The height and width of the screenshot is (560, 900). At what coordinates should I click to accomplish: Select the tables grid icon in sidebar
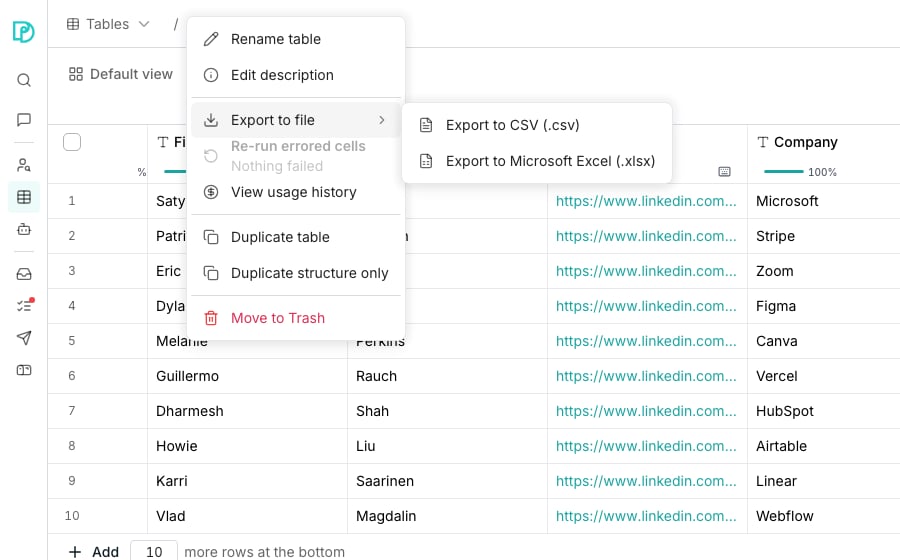point(24,197)
